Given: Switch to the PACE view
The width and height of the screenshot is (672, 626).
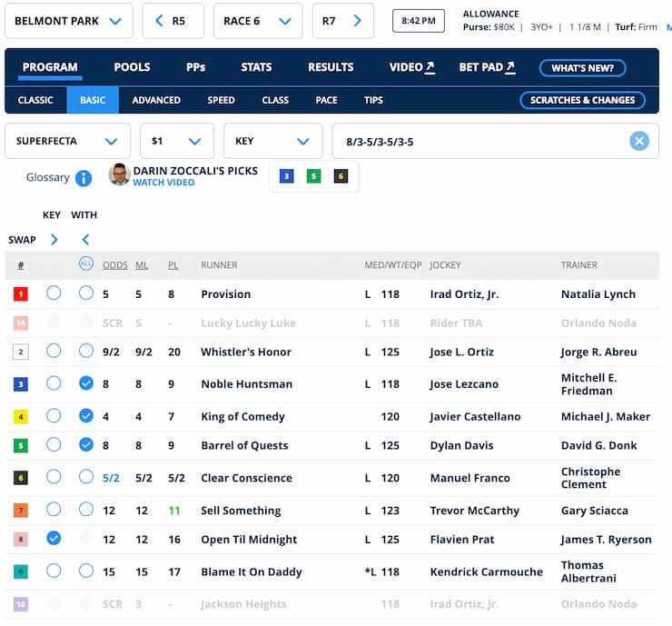Looking at the screenshot, I should pyautogui.click(x=327, y=100).
